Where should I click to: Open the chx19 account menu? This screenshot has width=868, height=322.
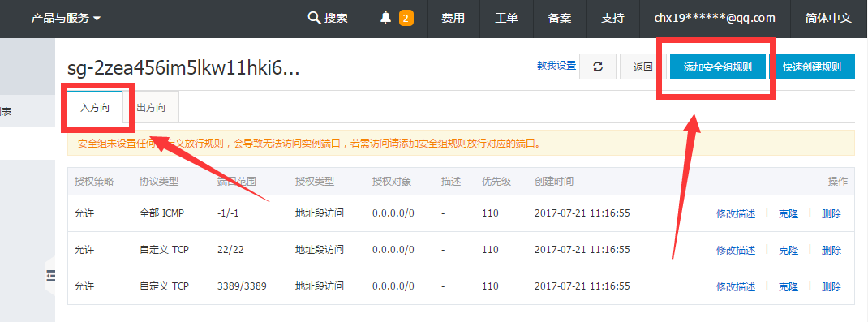coord(715,19)
